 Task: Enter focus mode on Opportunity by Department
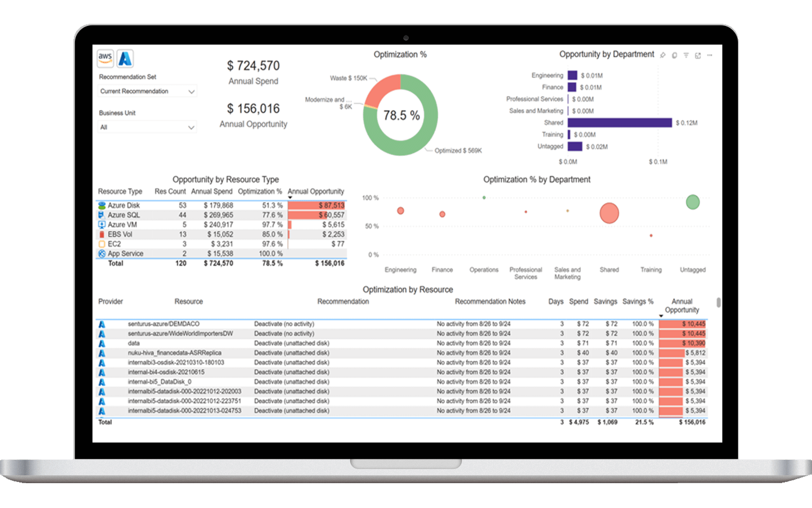pos(698,55)
